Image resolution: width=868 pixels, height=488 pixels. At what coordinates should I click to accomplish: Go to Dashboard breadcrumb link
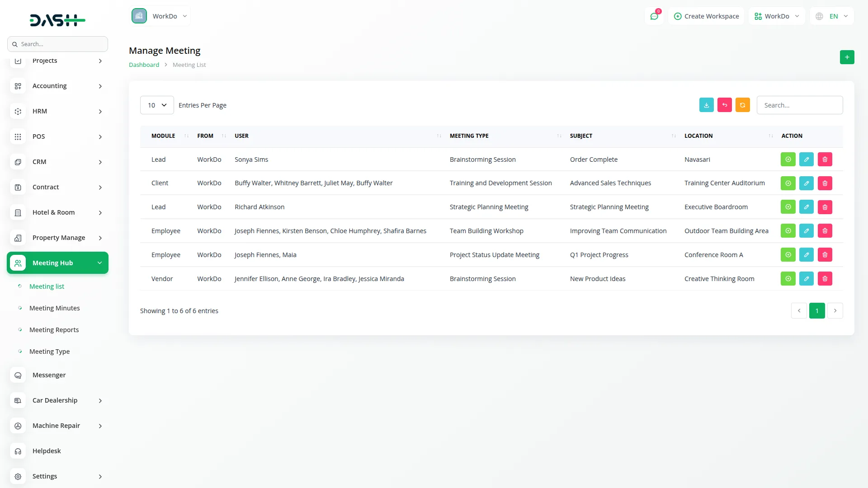tap(144, 65)
